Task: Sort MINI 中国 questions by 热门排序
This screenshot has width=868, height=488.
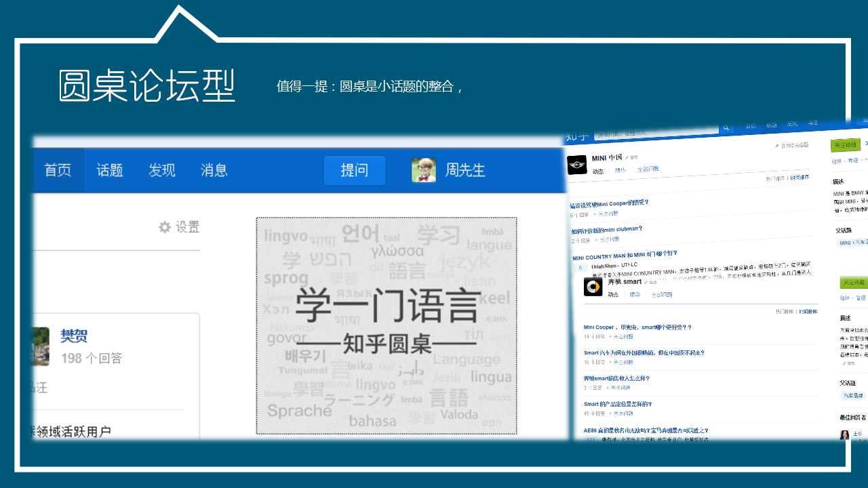Action: point(776,178)
